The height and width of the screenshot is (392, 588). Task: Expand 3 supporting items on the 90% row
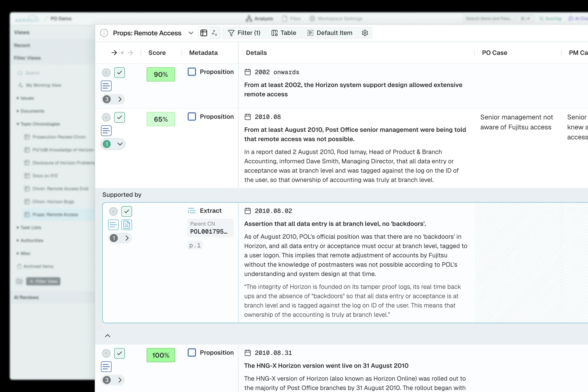click(120, 99)
